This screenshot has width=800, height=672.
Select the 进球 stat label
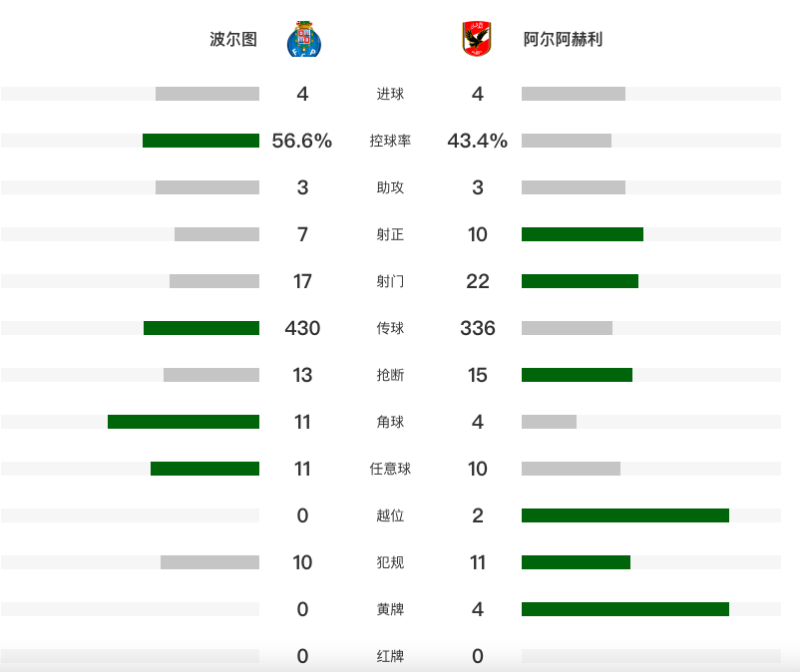tap(390, 94)
